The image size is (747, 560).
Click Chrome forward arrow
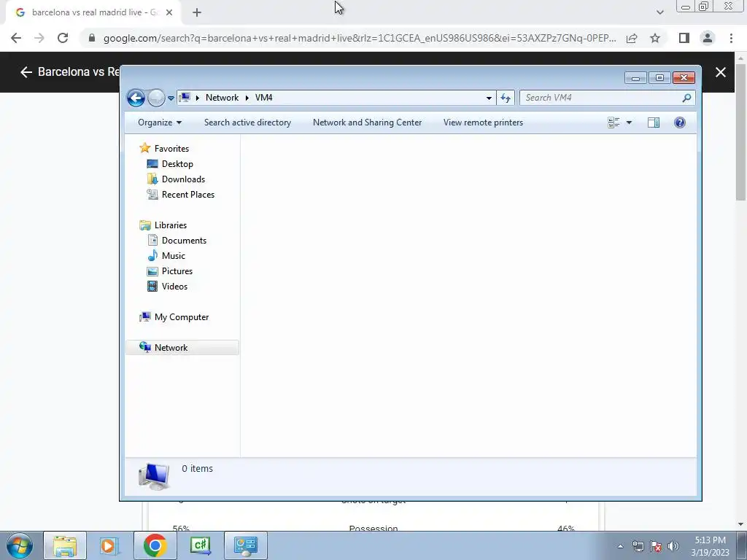pyautogui.click(x=39, y=38)
